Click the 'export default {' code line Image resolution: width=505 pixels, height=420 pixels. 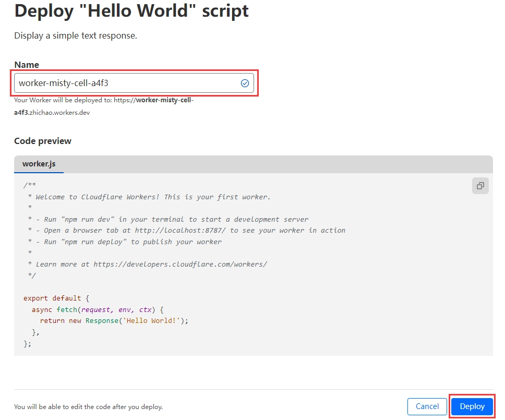click(x=56, y=298)
